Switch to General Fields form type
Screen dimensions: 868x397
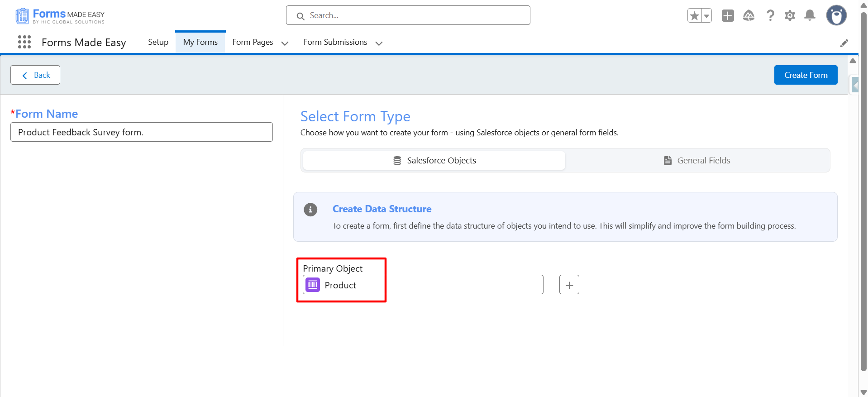point(697,161)
